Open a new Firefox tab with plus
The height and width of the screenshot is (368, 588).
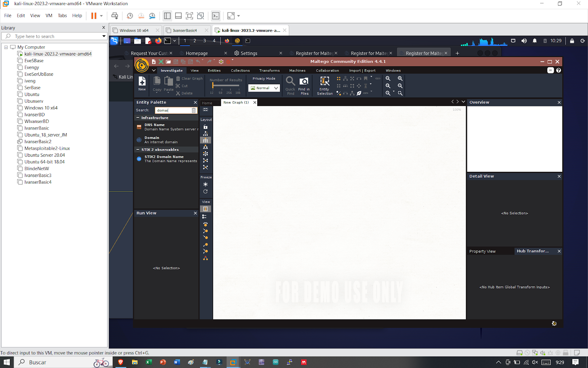tap(457, 53)
